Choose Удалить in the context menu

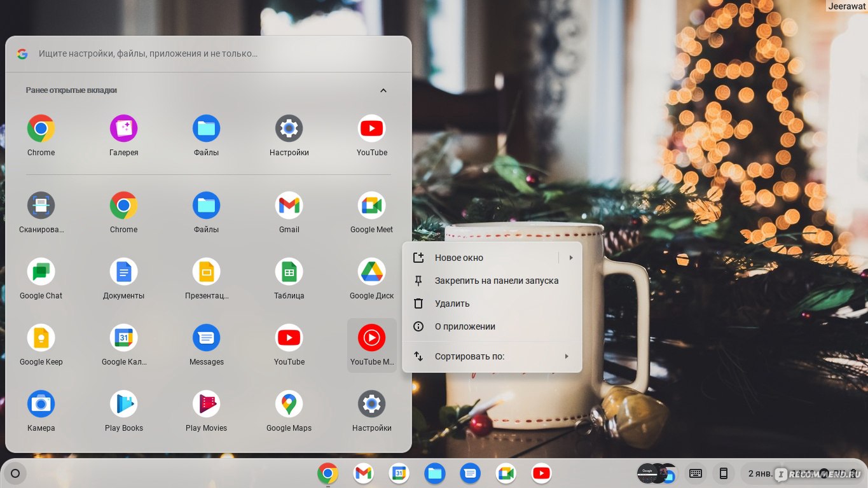(x=493, y=303)
